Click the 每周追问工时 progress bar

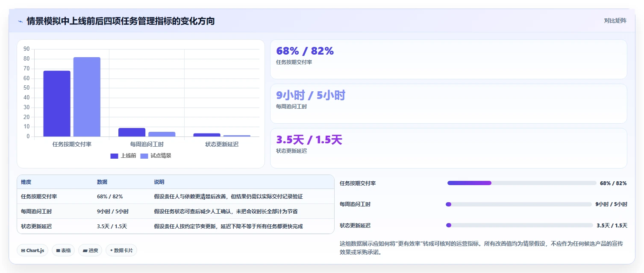coord(519,204)
